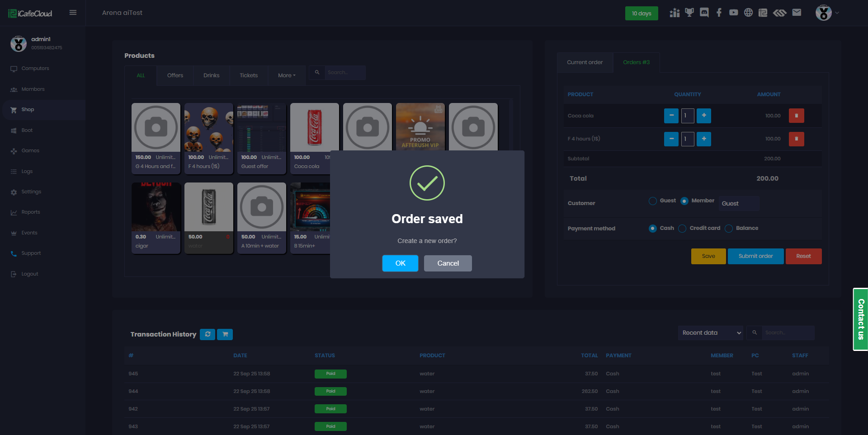The width and height of the screenshot is (868, 435).
Task: Expand the More product categories dropdown
Action: click(x=287, y=75)
